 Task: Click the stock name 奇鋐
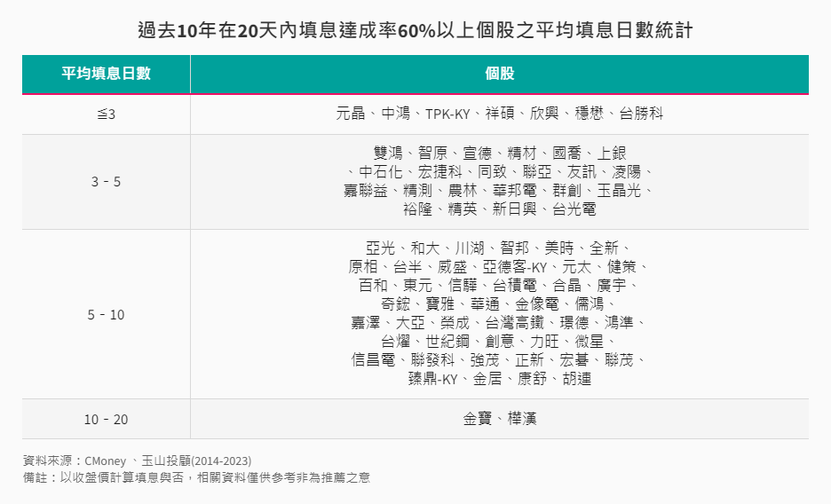coord(395,303)
